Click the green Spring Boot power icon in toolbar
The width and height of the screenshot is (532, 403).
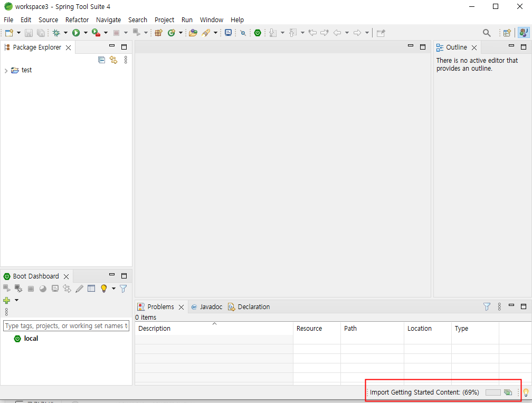258,33
